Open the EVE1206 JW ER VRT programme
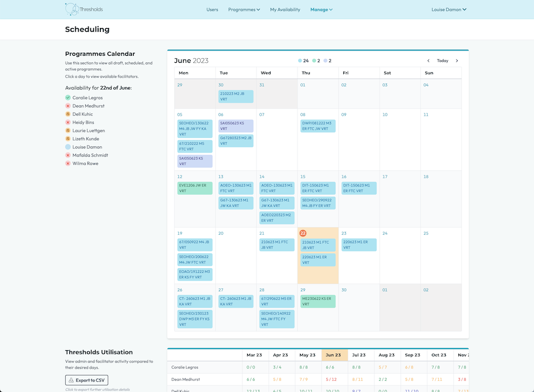The width and height of the screenshot is (534, 392). [x=195, y=188]
